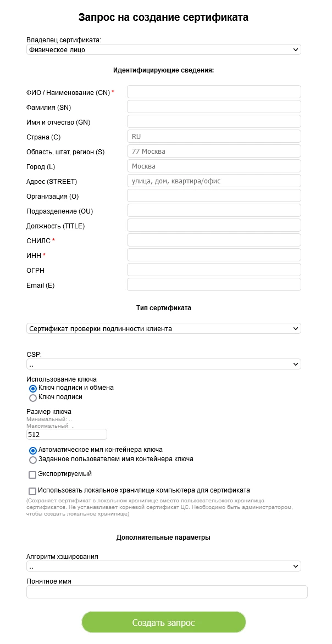Enable the 'Экспортируемый' checkbox

point(32,474)
